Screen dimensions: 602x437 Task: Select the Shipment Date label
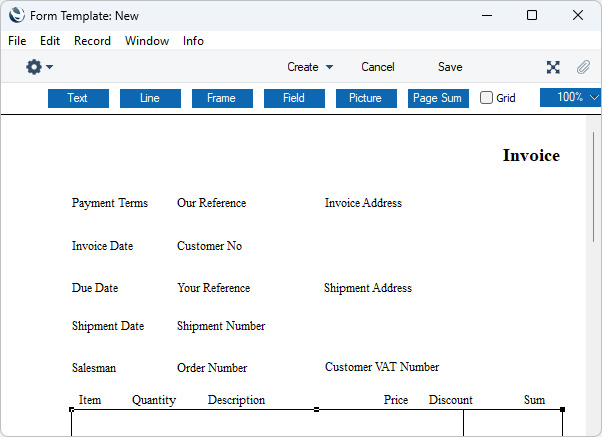pyautogui.click(x=108, y=326)
